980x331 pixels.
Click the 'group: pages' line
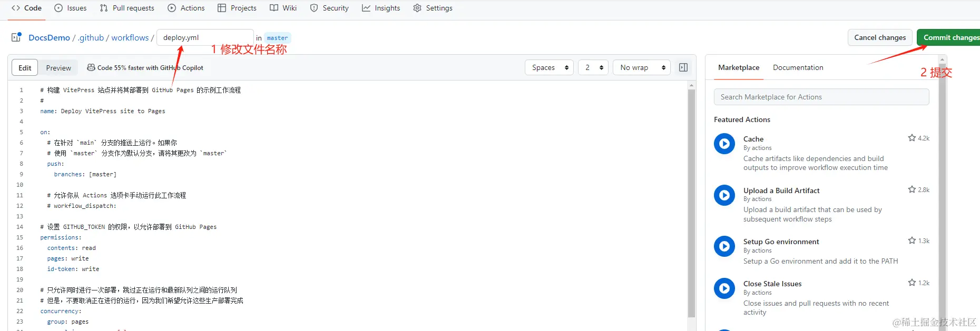point(68,322)
